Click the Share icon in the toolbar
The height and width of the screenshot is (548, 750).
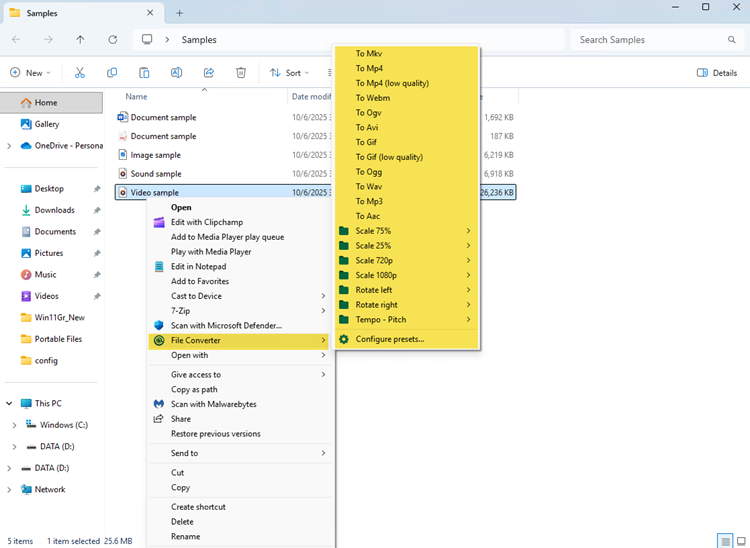pyautogui.click(x=209, y=73)
